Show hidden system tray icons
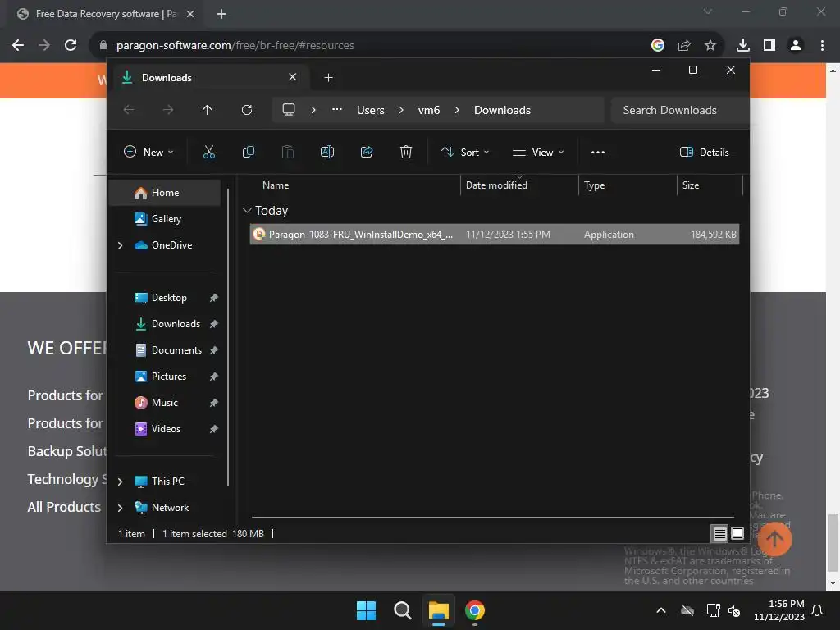This screenshot has width=840, height=630. (661, 610)
